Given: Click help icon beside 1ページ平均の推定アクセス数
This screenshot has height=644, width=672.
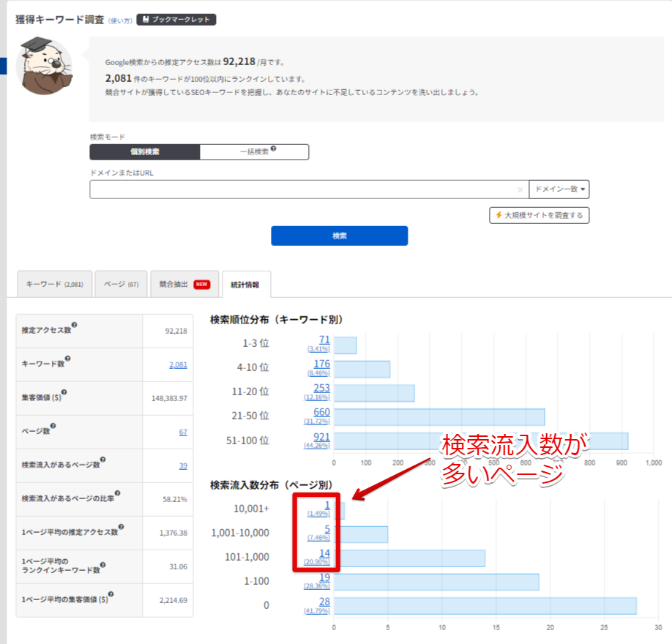Looking at the screenshot, I should coord(121,527).
